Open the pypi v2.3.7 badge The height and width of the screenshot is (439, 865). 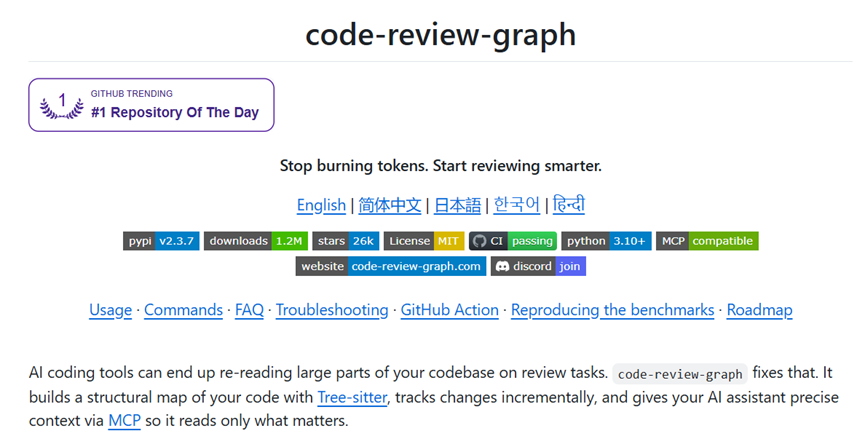[161, 241]
